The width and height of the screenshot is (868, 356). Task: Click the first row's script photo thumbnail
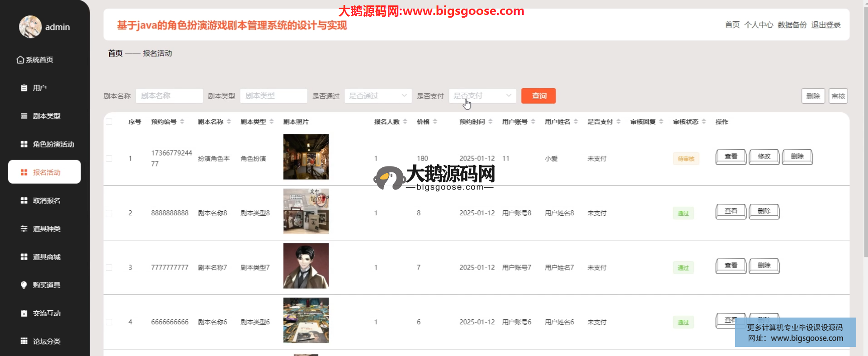click(x=306, y=157)
